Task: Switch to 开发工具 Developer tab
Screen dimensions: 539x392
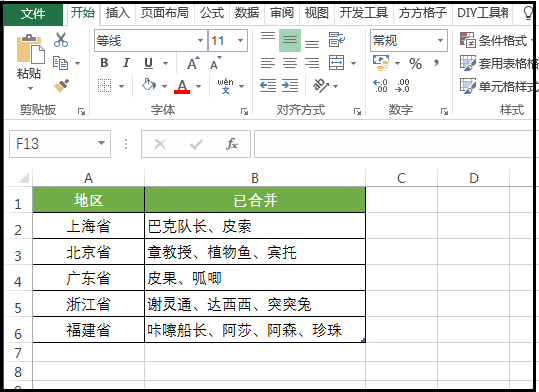Action: tap(364, 13)
